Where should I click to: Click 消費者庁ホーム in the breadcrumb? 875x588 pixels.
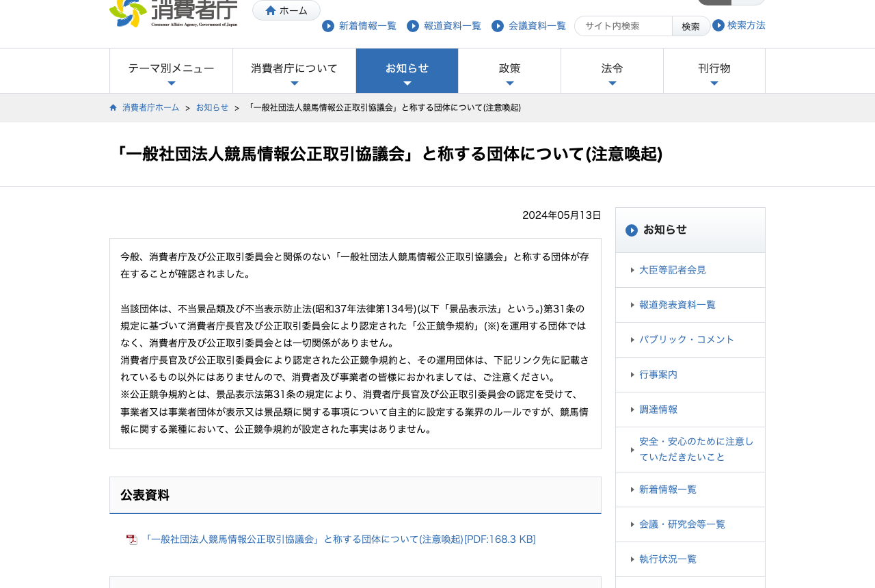pyautogui.click(x=150, y=107)
